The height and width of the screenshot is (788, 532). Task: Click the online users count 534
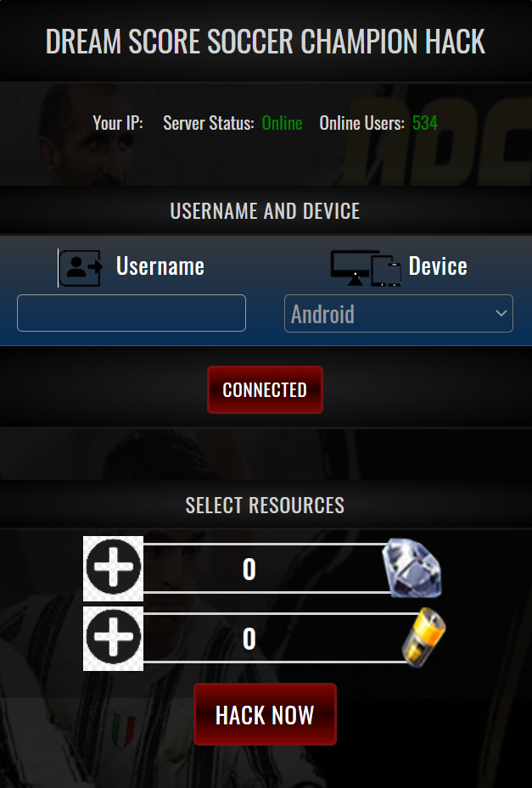[425, 123]
